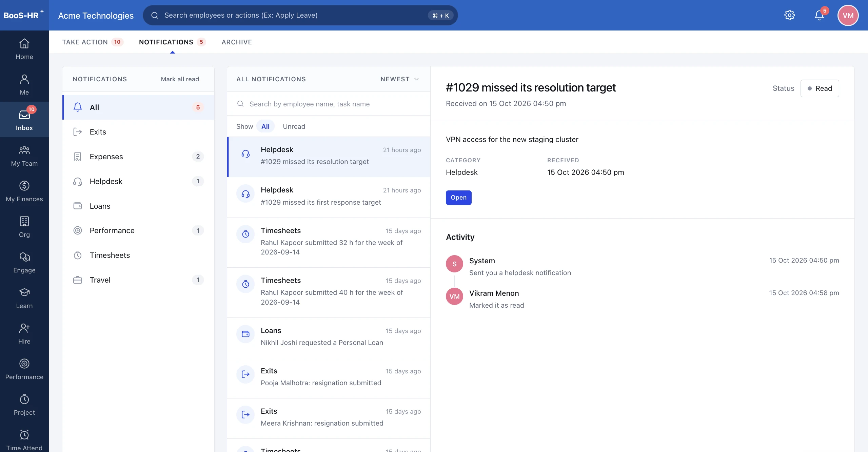Open the #1029 missed first response notification
This screenshot has height=452, width=868.
[329, 198]
